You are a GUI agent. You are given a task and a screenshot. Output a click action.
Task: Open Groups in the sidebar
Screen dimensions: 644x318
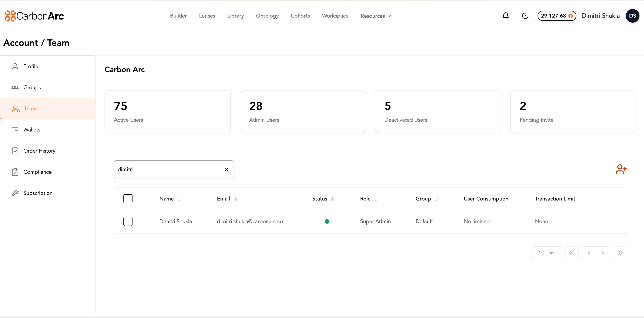(32, 88)
